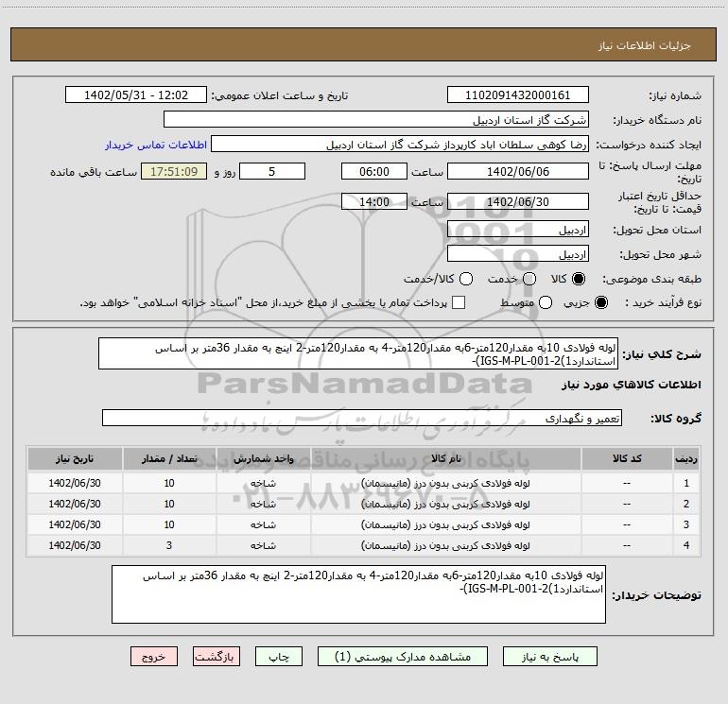Click the announcement date field 1402/05/31 - 12:02
The width and height of the screenshot is (728, 704).
pyautogui.click(x=136, y=94)
